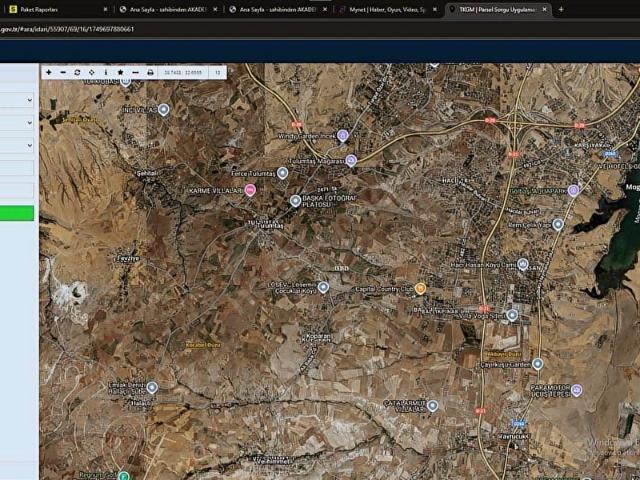
Task: Click the green query button
Action: pyautogui.click(x=17, y=213)
